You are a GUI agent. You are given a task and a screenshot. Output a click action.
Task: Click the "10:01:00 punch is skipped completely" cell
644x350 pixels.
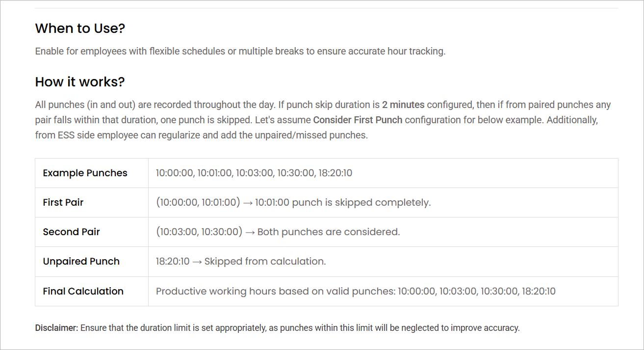click(293, 202)
